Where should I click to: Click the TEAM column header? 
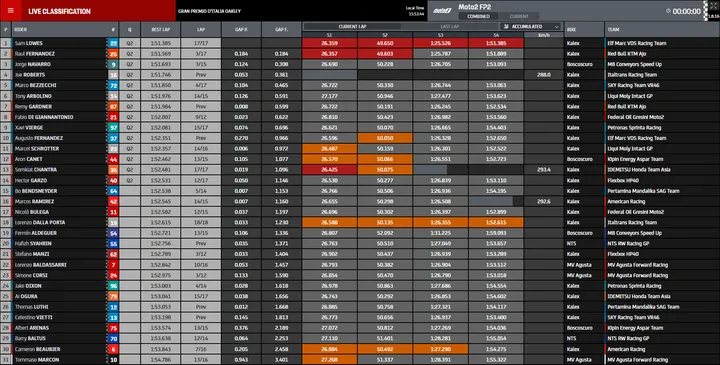[x=613, y=29]
